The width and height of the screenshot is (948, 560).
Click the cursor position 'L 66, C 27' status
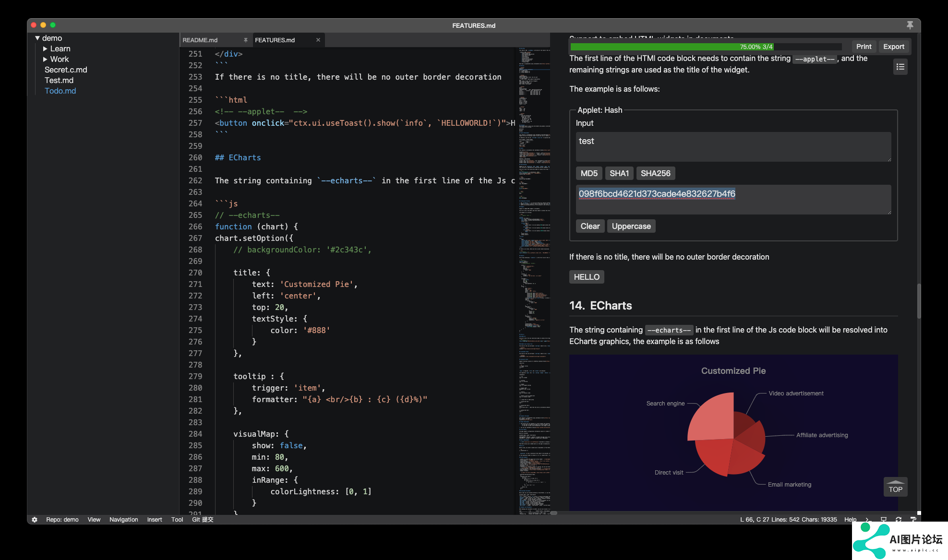(x=755, y=520)
